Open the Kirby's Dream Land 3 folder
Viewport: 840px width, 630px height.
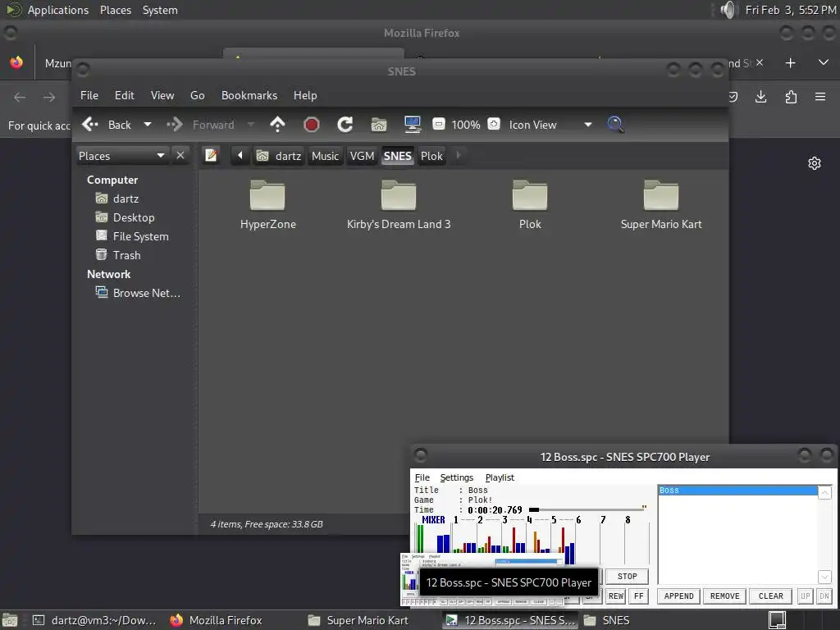[399, 205]
